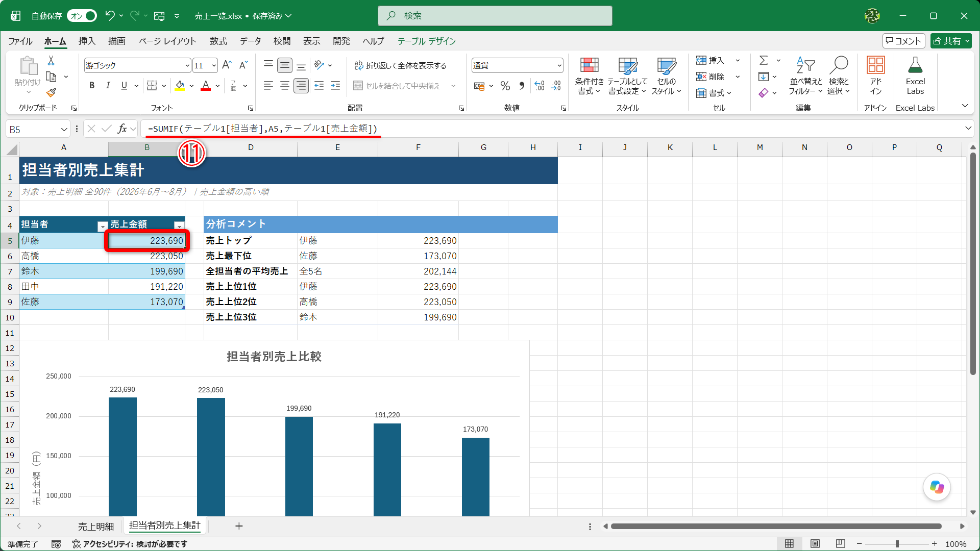Switch to the データ ribbon tab
This screenshot has width=980, height=551.
tap(251, 41)
